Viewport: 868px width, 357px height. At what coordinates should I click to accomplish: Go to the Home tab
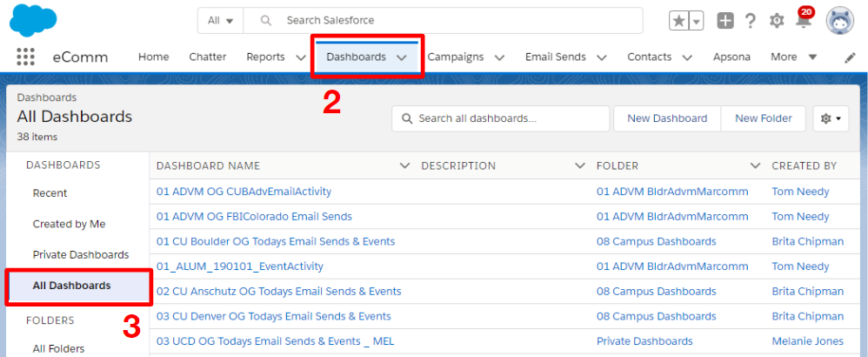click(153, 57)
